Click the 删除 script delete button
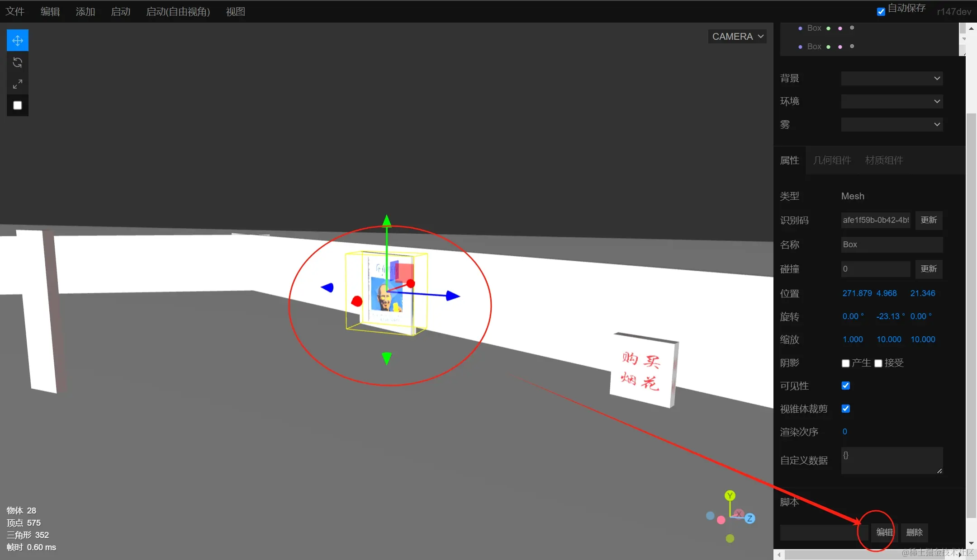 [x=914, y=532]
